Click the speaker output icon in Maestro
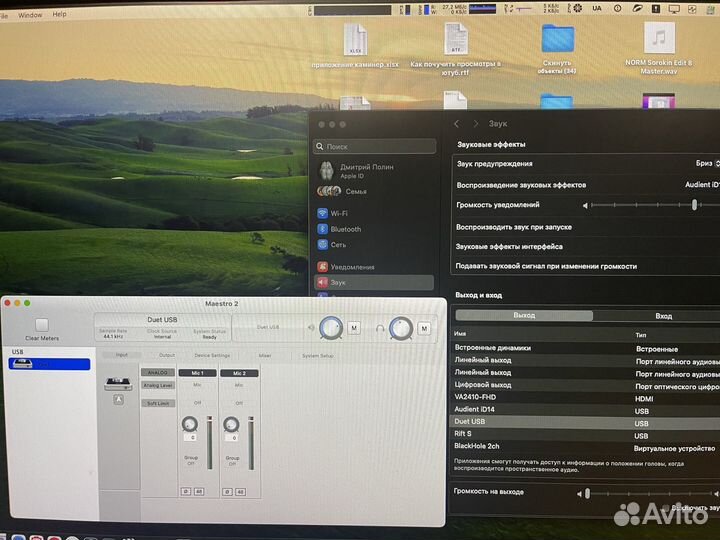720x540 pixels. (311, 327)
